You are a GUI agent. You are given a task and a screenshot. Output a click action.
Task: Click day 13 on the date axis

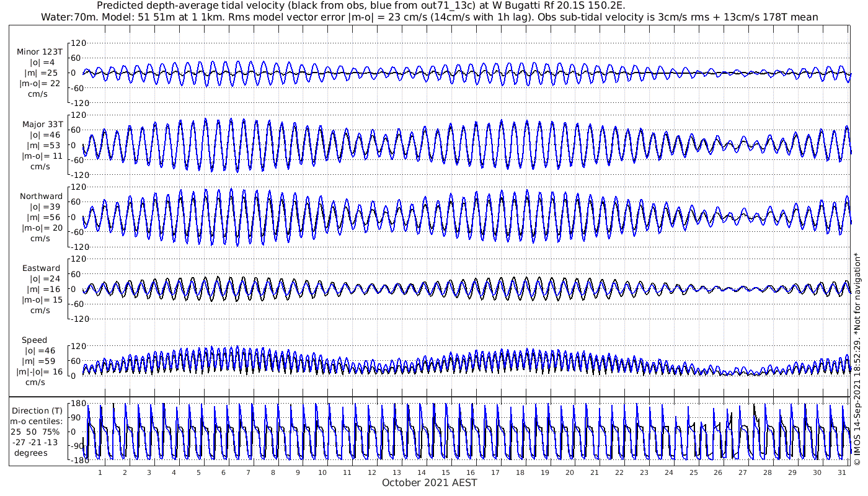[397, 472]
